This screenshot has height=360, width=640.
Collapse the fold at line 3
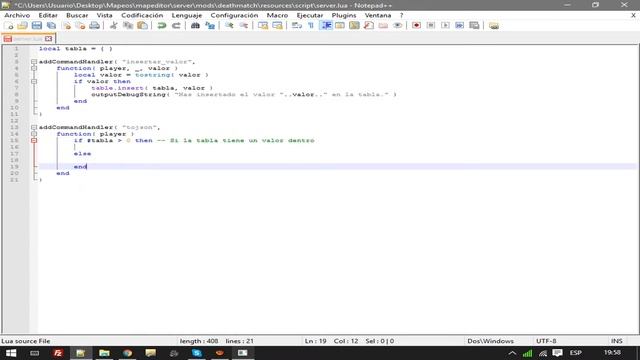tap(34, 62)
